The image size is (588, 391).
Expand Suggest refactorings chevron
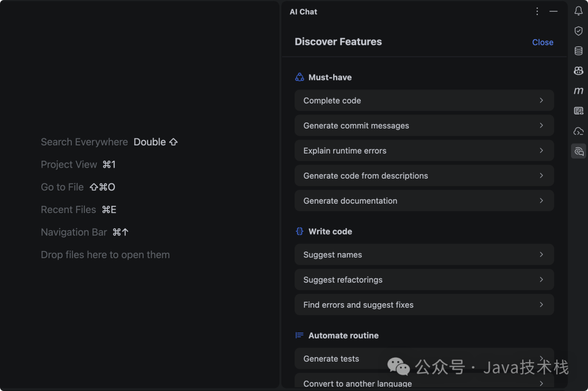coord(541,280)
